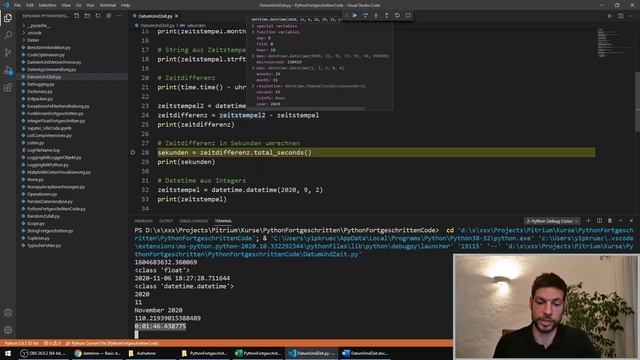Run Python file via editor play icon
Image resolution: width=640 pixels, height=360 pixels.
pos(610,16)
